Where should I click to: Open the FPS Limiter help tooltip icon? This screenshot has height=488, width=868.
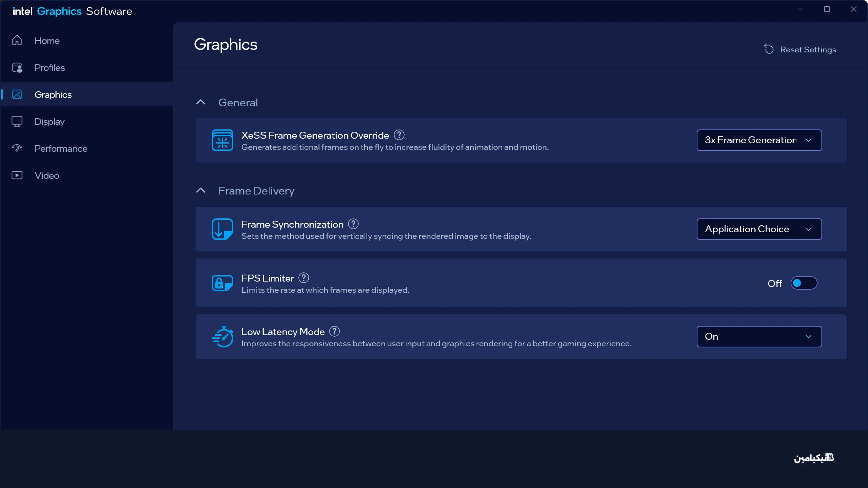[304, 278]
